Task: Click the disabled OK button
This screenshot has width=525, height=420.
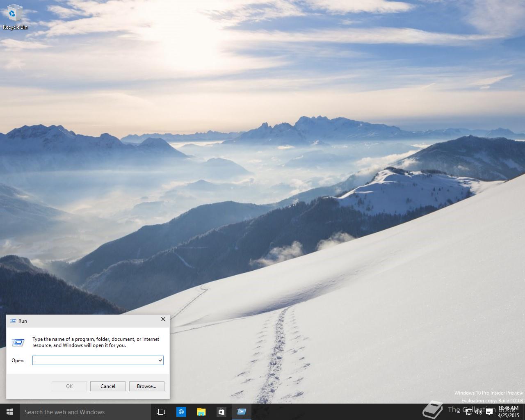Action: pos(69,386)
